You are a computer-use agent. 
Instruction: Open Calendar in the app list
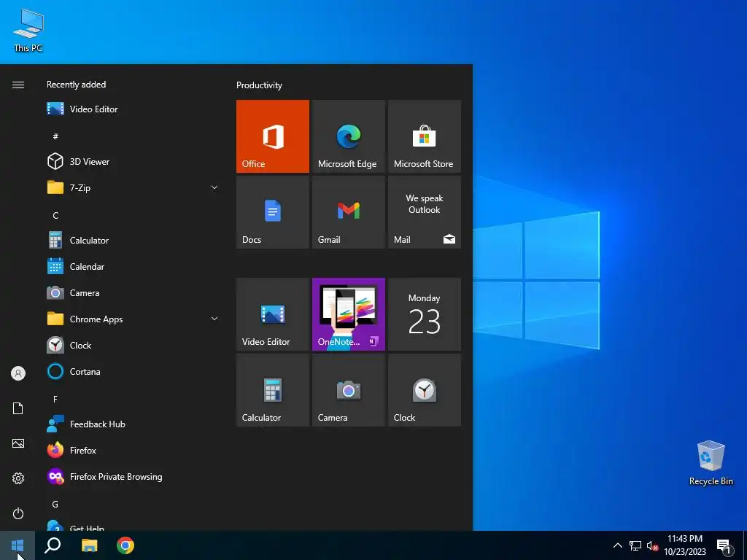tap(133, 267)
